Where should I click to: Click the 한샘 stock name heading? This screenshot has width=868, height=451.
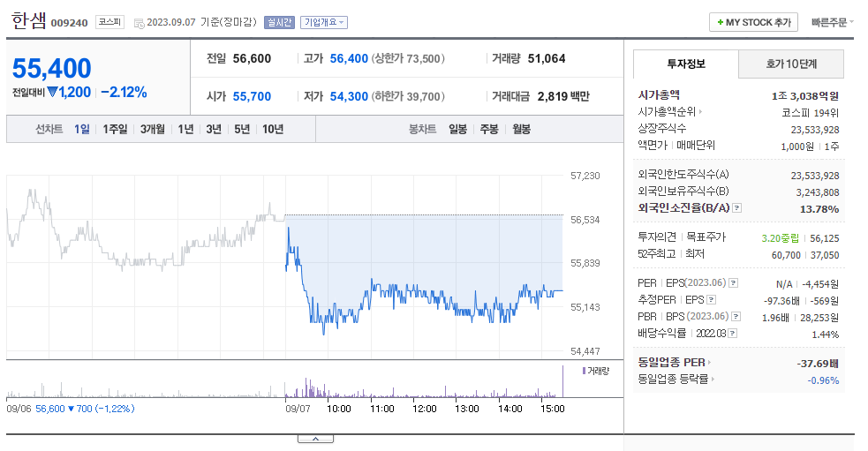(x=29, y=21)
